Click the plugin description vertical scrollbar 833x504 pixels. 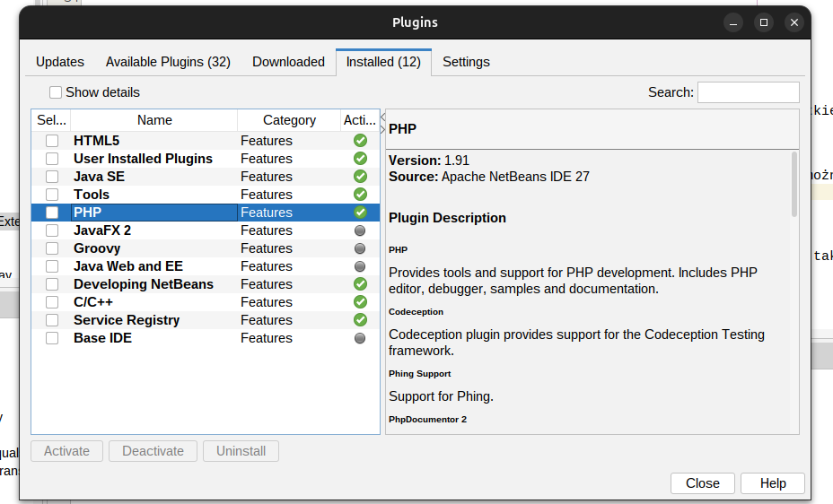coord(794,185)
